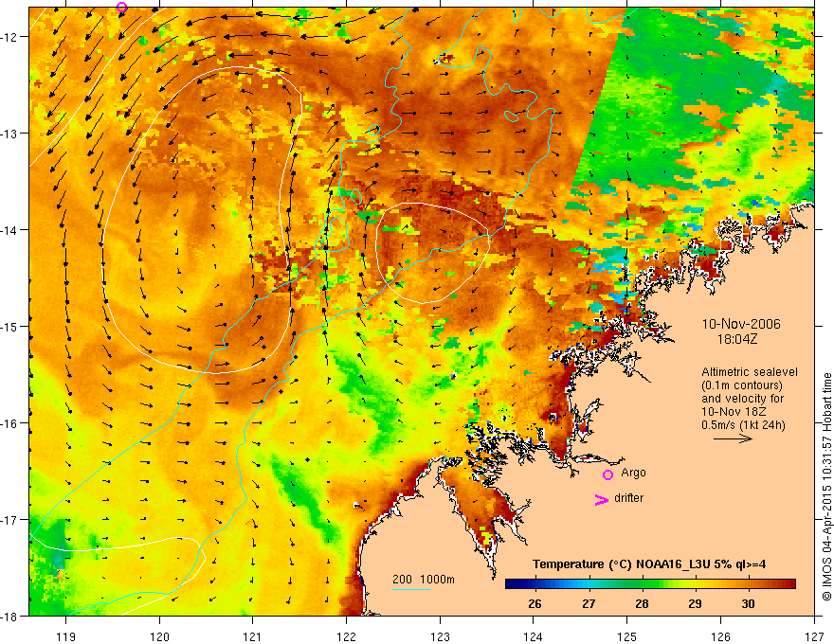Click the "Argo" legend label
The height and width of the screenshot is (644, 834).
[633, 473]
